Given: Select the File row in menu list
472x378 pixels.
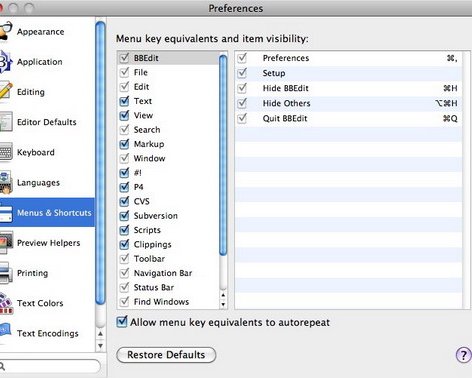Looking at the screenshot, I should tap(168, 72).
